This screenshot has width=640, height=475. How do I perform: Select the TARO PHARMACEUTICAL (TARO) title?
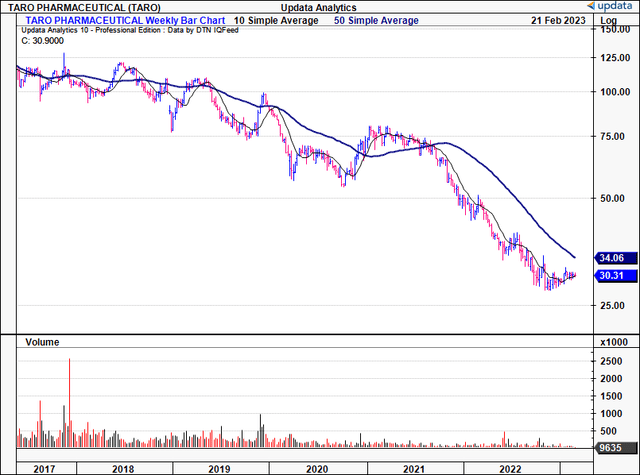point(84,7)
